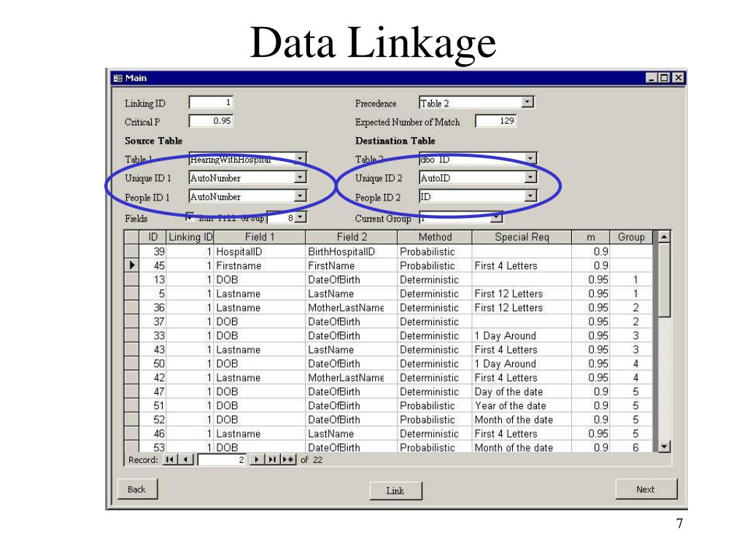Viewport: 747px width, 560px height.
Task: Click the HospitalID cell in Field 1
Action: [x=260, y=252]
